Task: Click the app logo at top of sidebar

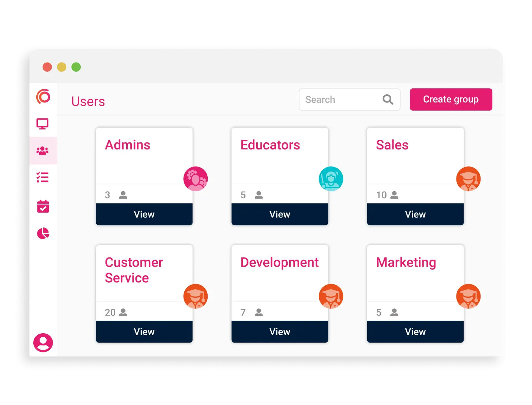Action: (43, 97)
